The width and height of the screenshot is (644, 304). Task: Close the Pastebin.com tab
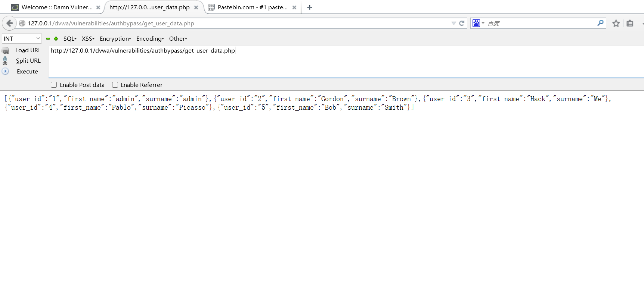point(294,7)
